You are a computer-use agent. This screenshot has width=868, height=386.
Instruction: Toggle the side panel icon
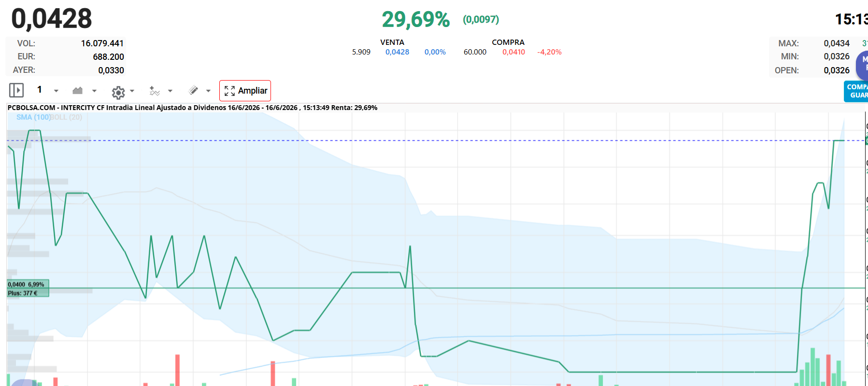16,90
